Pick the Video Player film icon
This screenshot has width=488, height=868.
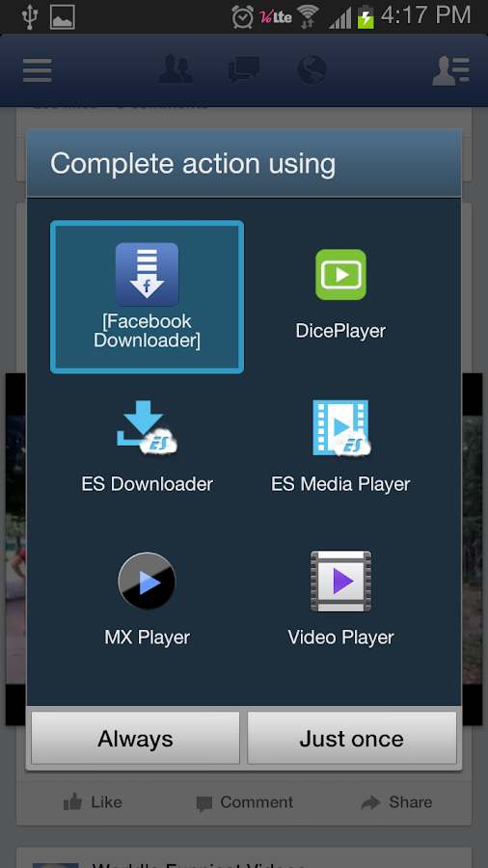tap(340, 582)
